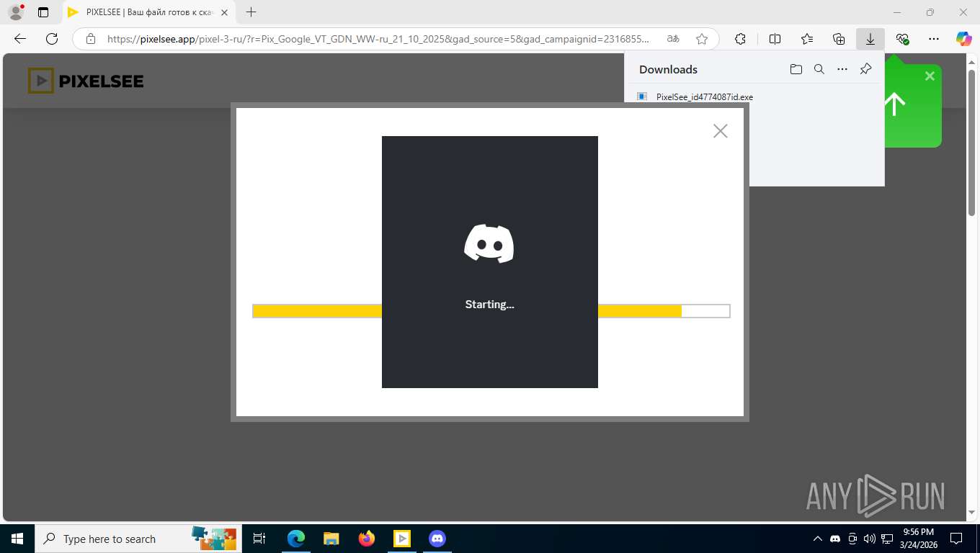This screenshot has height=553, width=980.
Task: Open the translate page icon
Action: [673, 39]
